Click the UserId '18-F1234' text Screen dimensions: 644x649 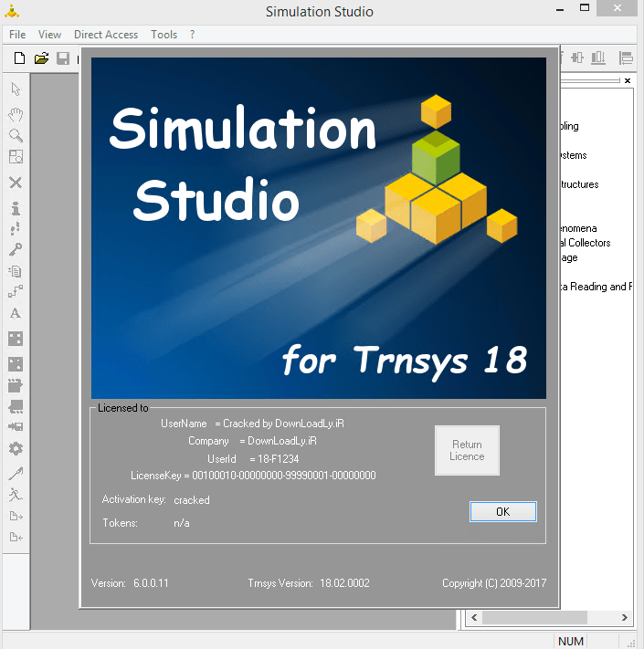click(x=278, y=458)
